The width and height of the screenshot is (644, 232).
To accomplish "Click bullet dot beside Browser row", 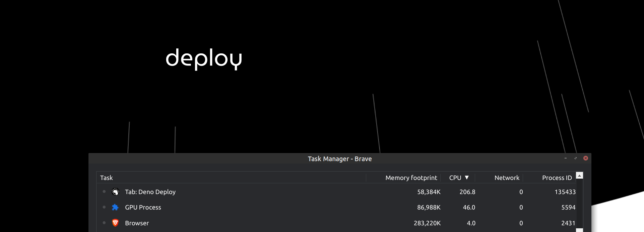I will tap(104, 223).
